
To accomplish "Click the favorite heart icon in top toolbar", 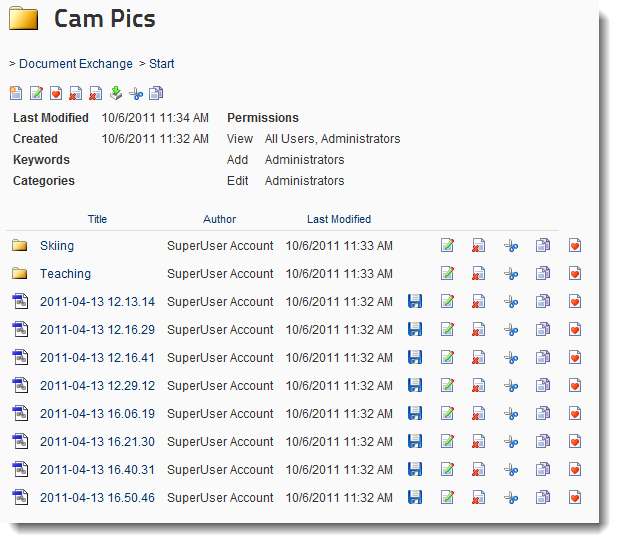I will 56,94.
